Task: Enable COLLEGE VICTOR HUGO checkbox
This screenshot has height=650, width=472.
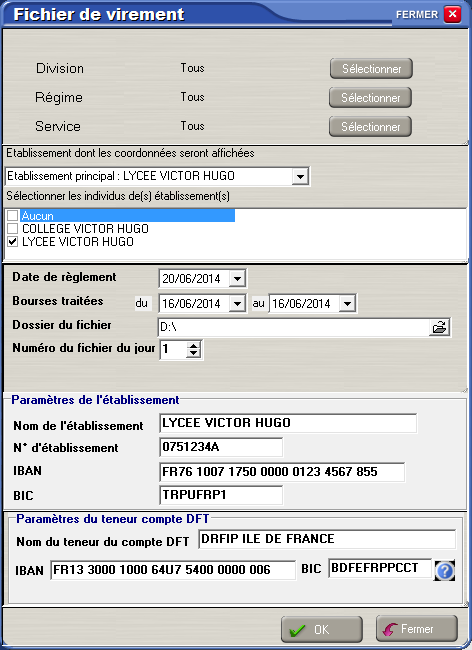Action: (12, 228)
